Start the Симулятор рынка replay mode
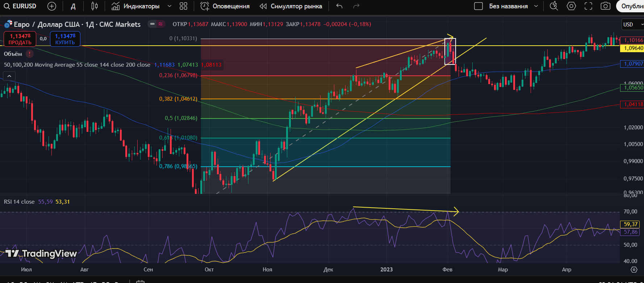This screenshot has height=283, width=644. pos(291,6)
